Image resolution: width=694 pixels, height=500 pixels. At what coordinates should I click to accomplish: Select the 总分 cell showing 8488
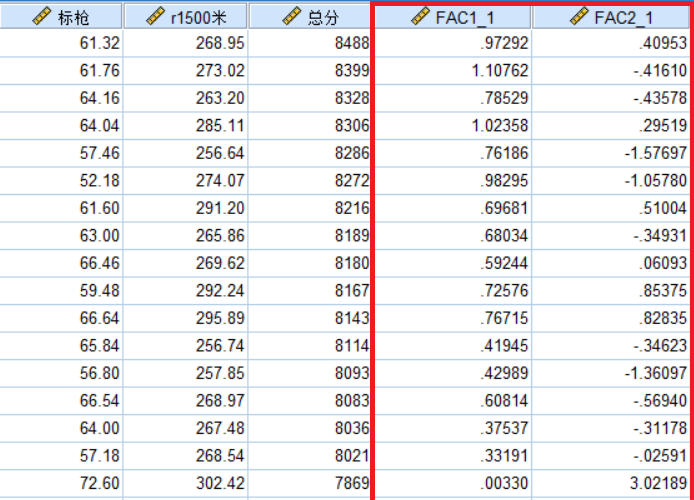pos(309,43)
